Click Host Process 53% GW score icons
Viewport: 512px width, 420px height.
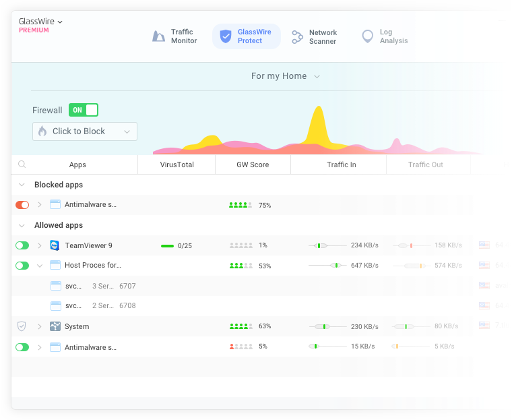[241, 266]
